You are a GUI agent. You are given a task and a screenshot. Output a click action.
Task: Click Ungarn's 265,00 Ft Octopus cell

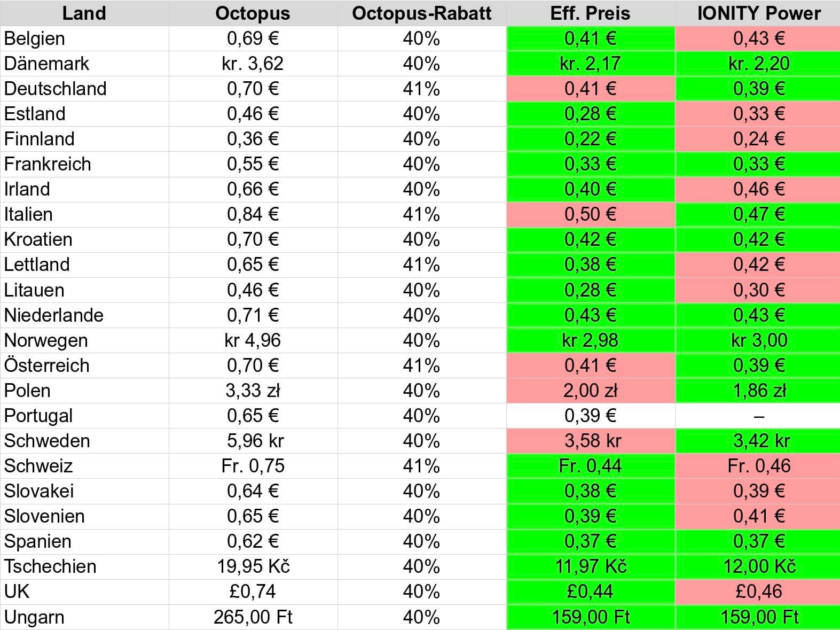point(253,617)
